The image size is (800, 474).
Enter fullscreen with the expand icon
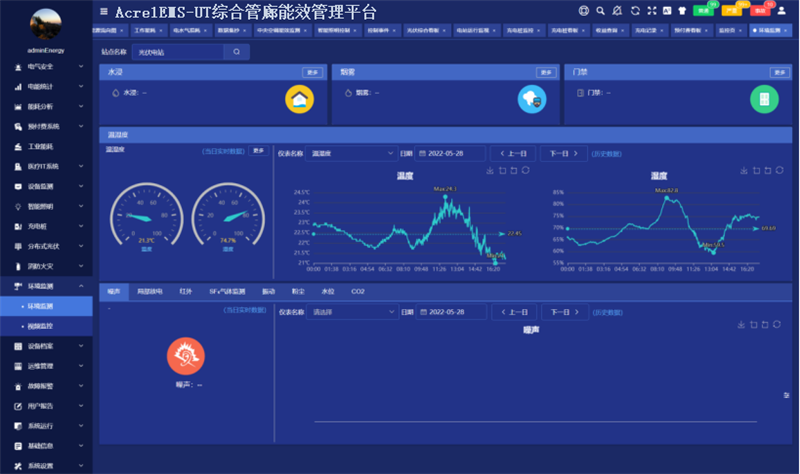[652, 11]
